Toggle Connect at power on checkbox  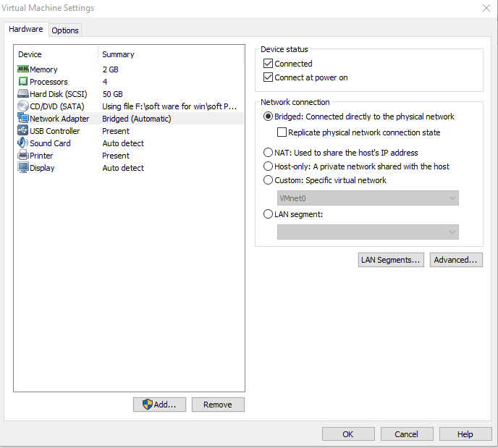pyautogui.click(x=268, y=77)
